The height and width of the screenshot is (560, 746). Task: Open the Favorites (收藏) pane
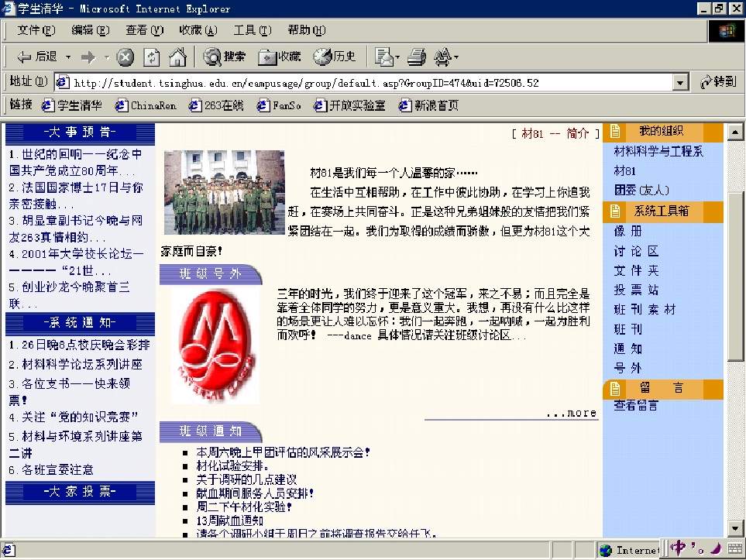coord(280,57)
